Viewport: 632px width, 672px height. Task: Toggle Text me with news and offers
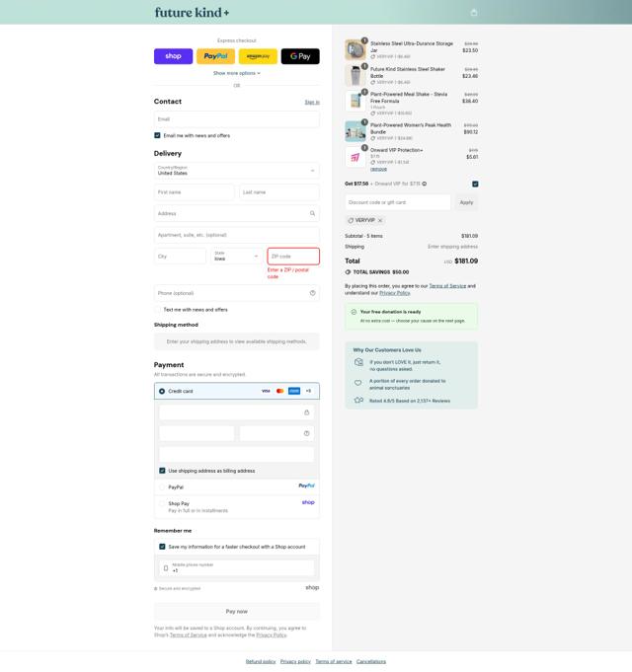click(157, 310)
